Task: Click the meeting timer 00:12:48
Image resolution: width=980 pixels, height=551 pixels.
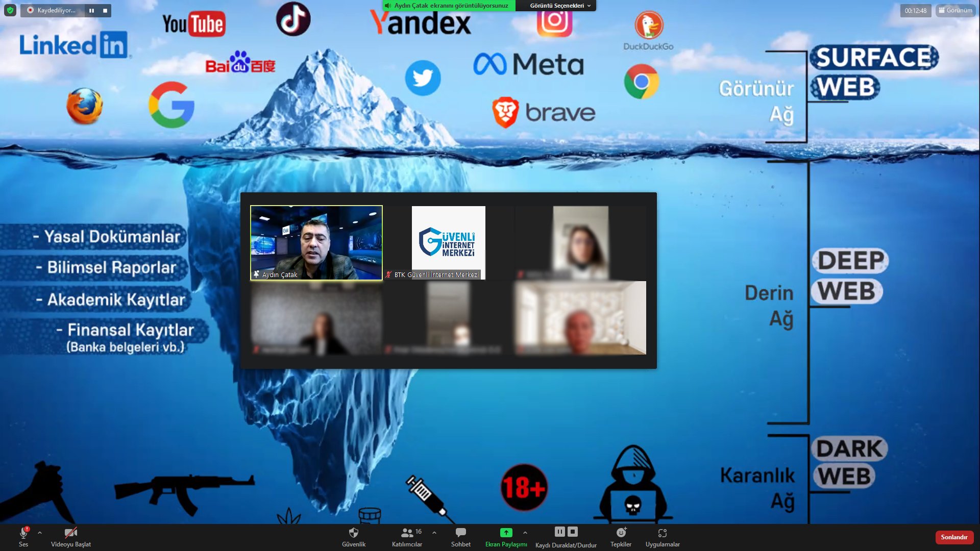Action: tap(916, 10)
